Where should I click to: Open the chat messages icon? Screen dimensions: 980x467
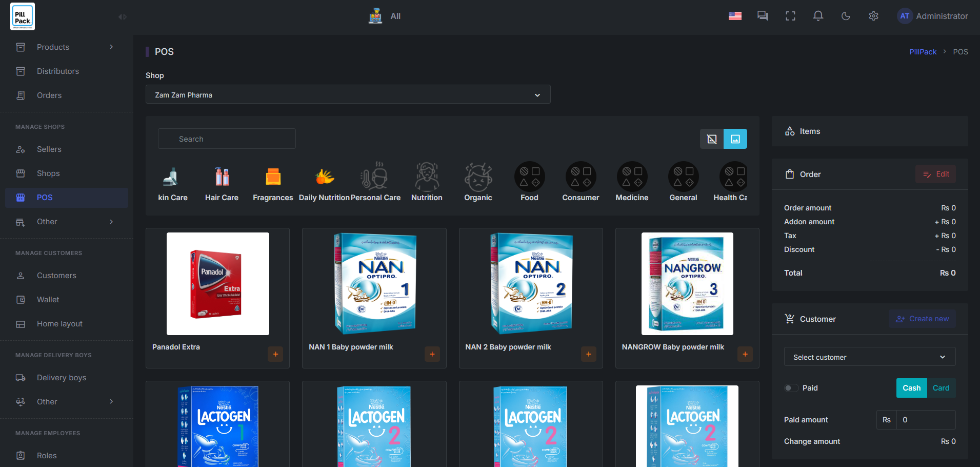coord(763,16)
